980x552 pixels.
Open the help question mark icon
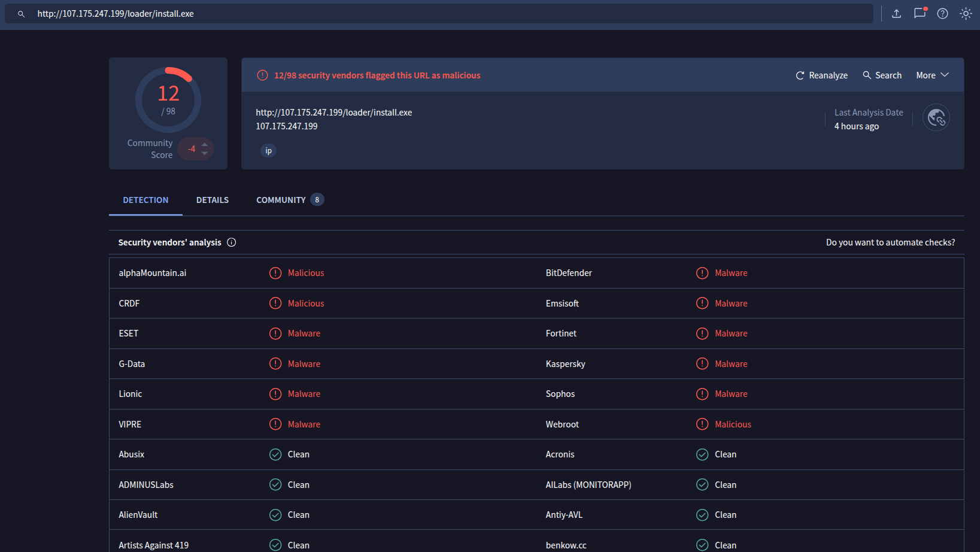point(942,14)
